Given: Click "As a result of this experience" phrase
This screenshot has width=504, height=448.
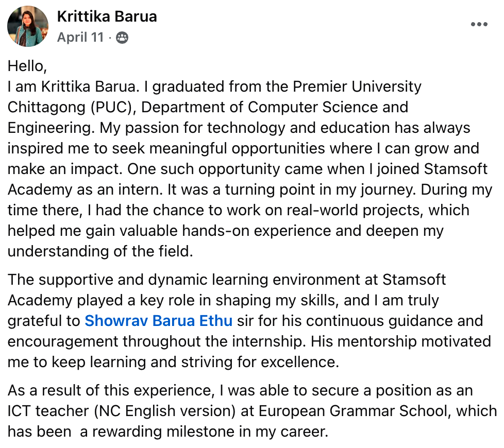Looking at the screenshot, I should tap(111, 390).
